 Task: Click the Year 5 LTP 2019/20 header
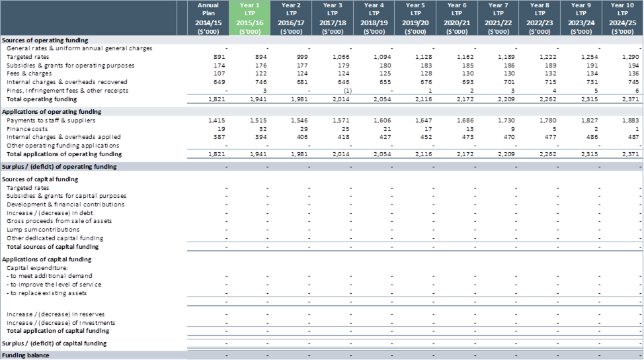point(415,18)
